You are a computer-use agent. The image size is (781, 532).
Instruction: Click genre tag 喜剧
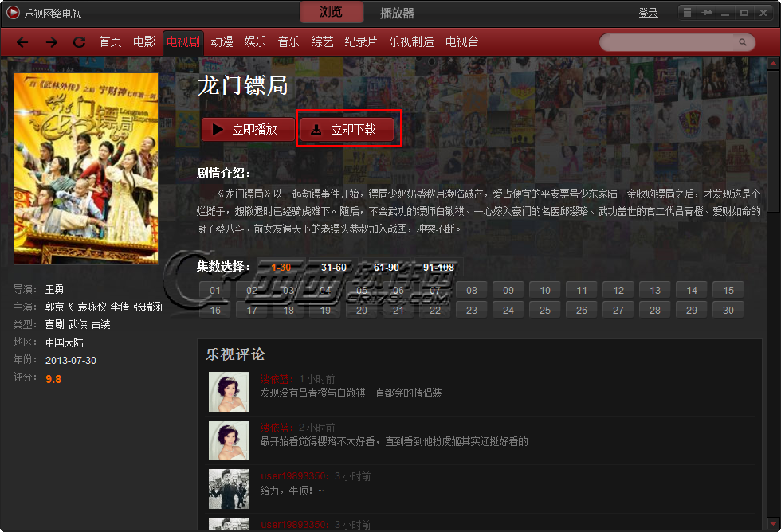(55, 324)
